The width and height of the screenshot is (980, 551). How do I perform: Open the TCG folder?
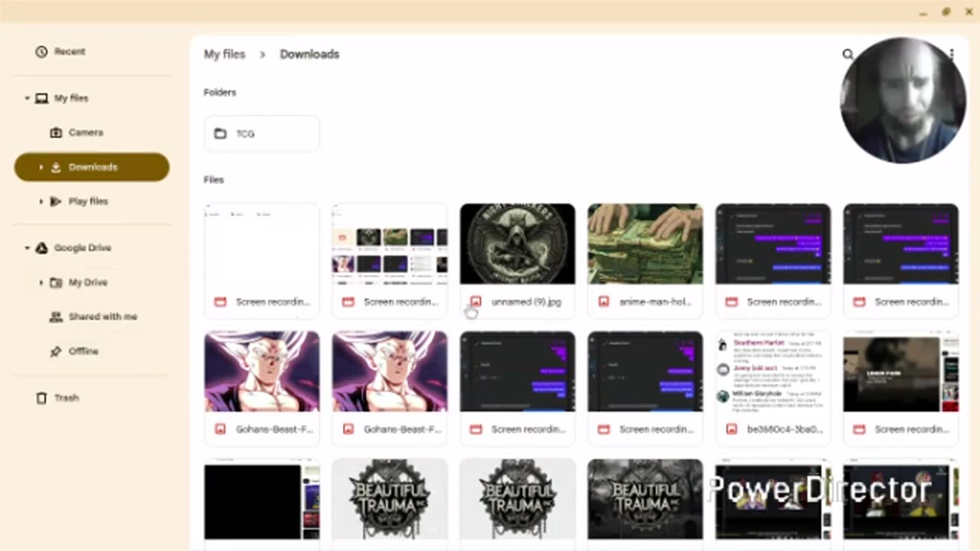click(x=262, y=134)
